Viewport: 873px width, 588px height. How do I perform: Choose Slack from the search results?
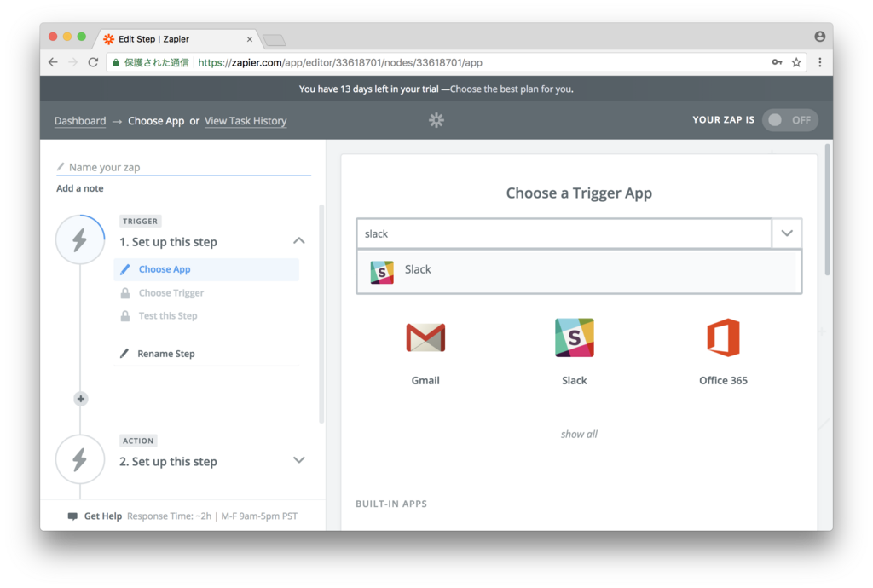[579, 271]
